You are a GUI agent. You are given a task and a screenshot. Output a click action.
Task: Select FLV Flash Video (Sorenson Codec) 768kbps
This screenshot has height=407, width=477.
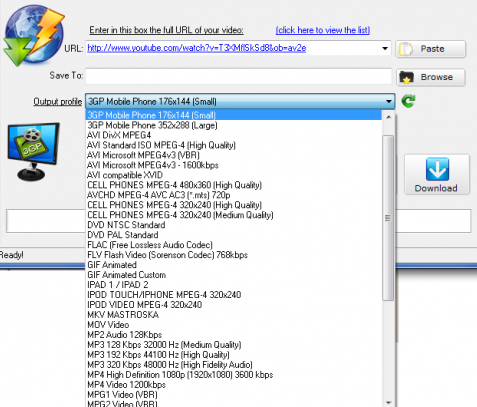coord(234,255)
